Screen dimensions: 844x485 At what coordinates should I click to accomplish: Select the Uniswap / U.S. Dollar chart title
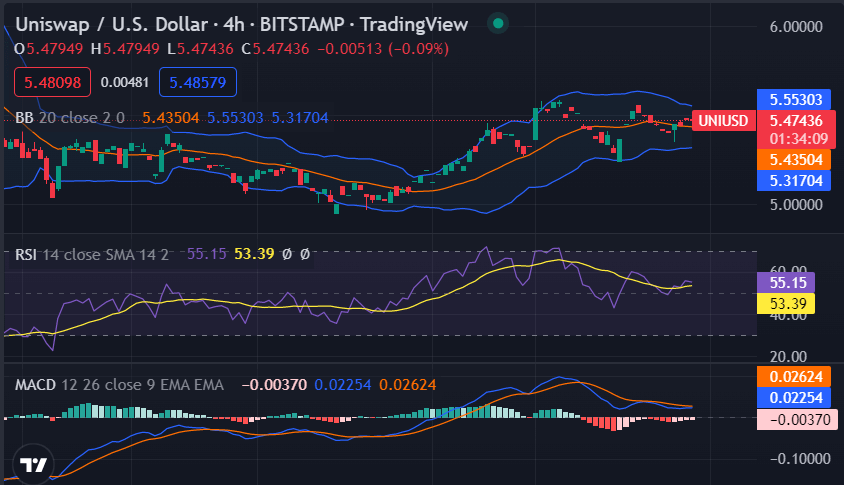[242, 24]
